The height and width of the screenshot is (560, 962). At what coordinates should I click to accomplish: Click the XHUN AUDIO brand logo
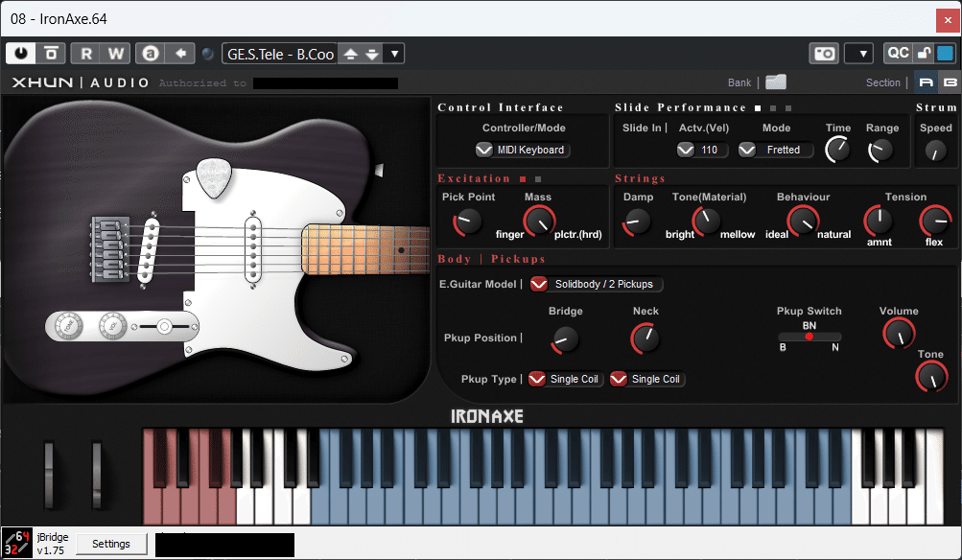pyautogui.click(x=81, y=82)
